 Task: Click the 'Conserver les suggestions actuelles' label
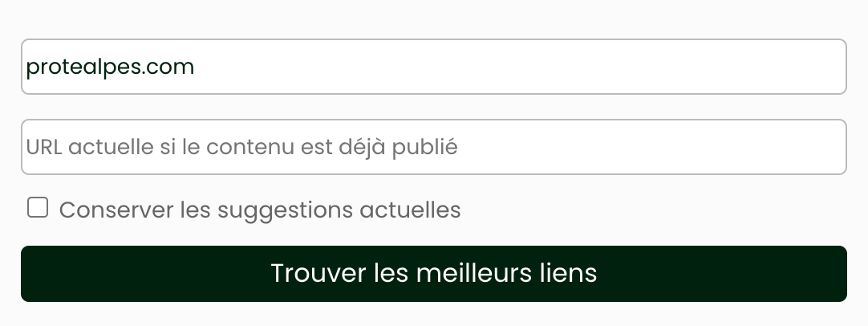tap(260, 210)
